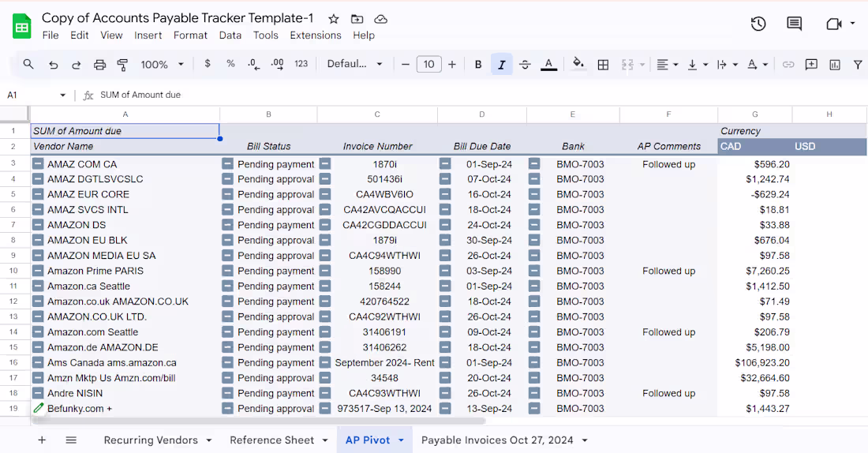Open the Extensions menu
The height and width of the screenshot is (453, 868).
click(315, 36)
